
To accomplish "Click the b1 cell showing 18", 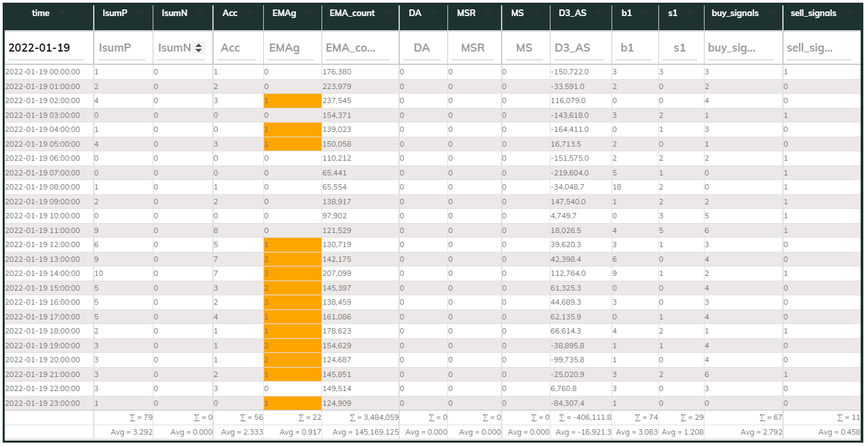I will pyautogui.click(x=634, y=187).
